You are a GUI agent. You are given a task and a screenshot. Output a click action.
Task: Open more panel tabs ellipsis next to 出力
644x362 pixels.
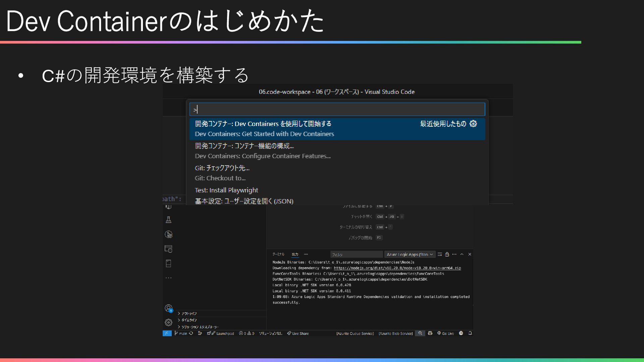(306, 254)
